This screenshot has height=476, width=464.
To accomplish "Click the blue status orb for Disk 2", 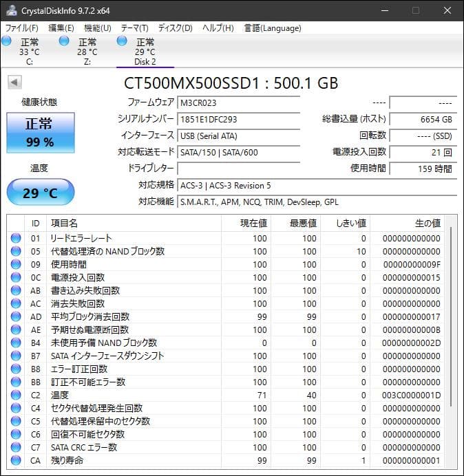I will coord(122,41).
